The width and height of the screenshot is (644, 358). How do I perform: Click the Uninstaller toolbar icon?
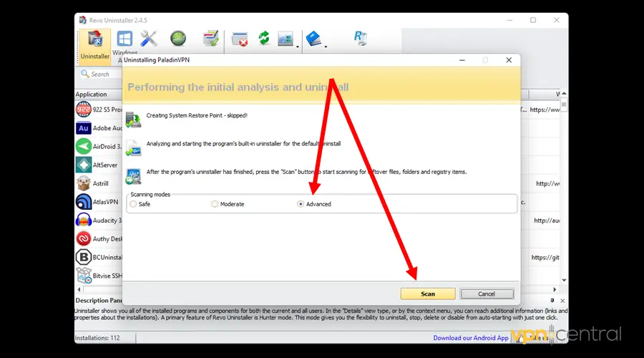(x=94, y=44)
